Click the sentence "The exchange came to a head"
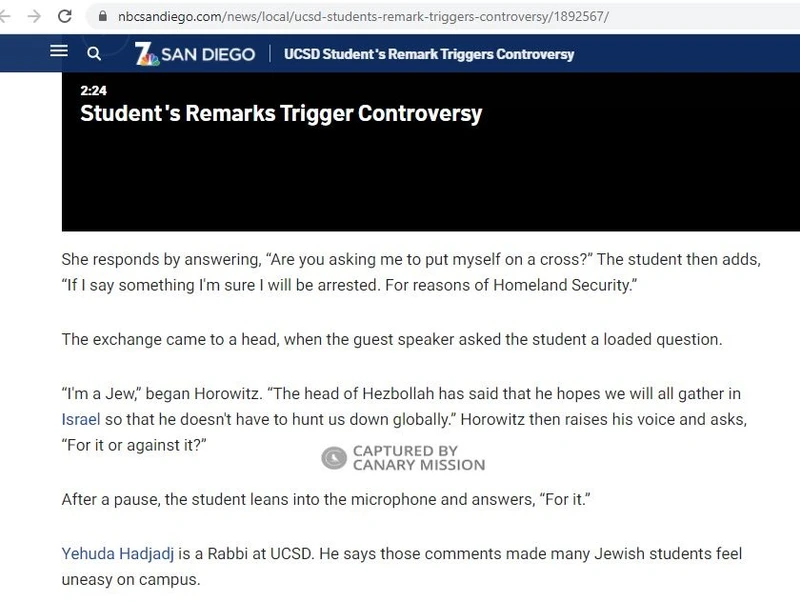 [391, 339]
